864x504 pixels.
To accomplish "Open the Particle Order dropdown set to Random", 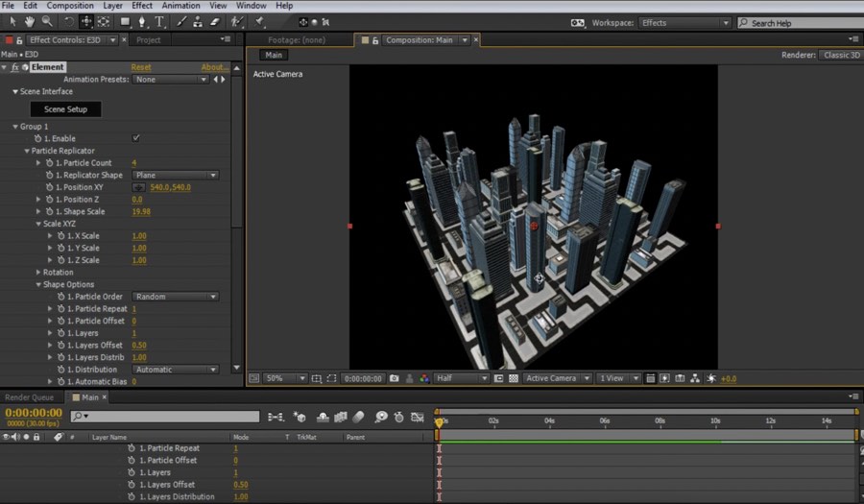I will tap(175, 297).
